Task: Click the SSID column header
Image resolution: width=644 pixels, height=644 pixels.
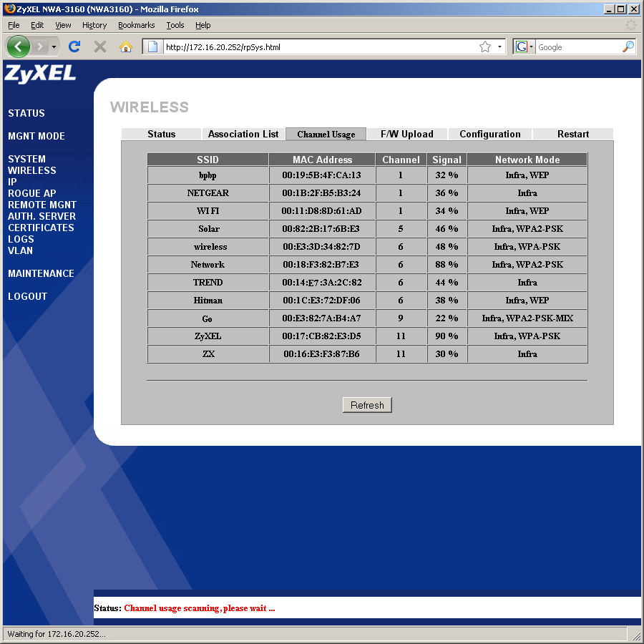Action: click(208, 160)
